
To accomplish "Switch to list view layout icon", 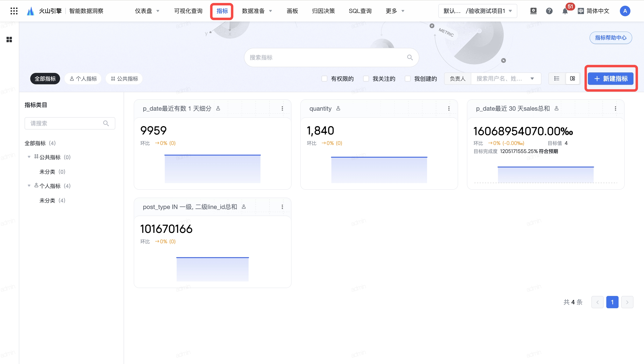I will point(557,79).
